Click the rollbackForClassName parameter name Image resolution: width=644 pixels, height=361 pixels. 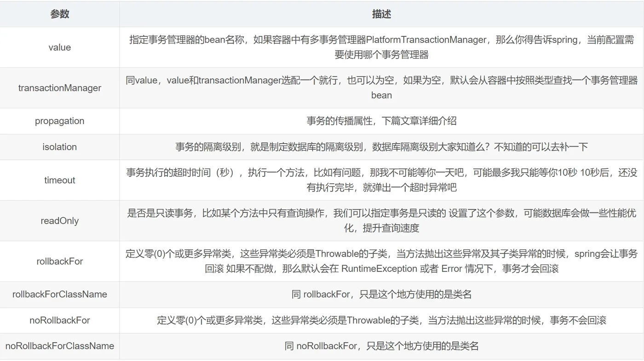[x=60, y=294]
